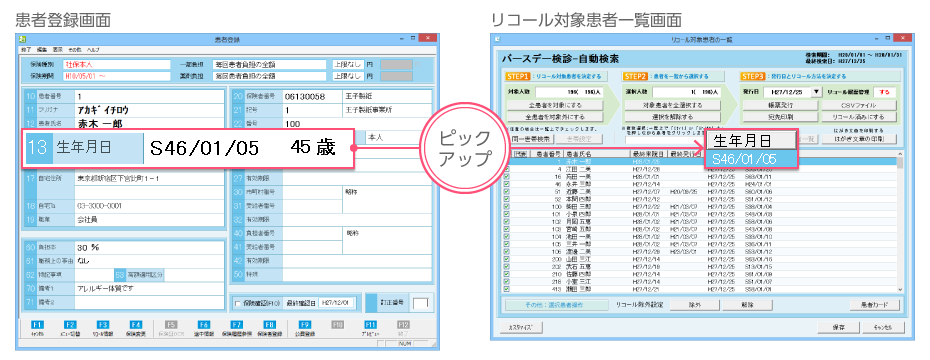Click 帳票発行 button
Screen dimensions: 930x360
780,105
